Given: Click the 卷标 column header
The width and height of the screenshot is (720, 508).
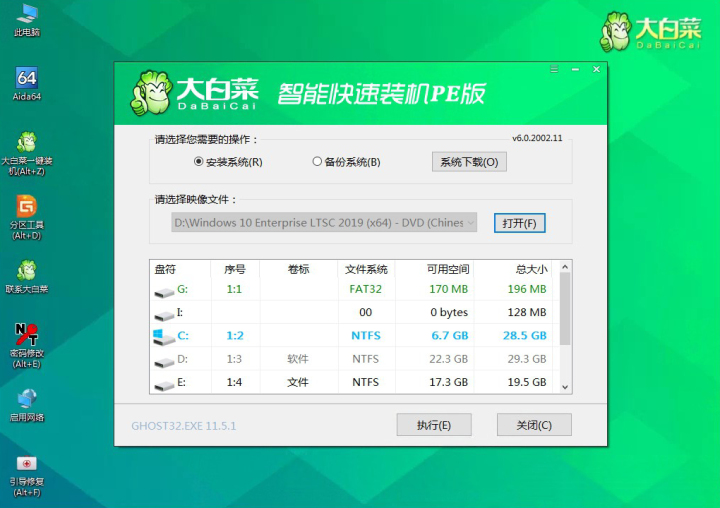Looking at the screenshot, I should tap(298, 269).
